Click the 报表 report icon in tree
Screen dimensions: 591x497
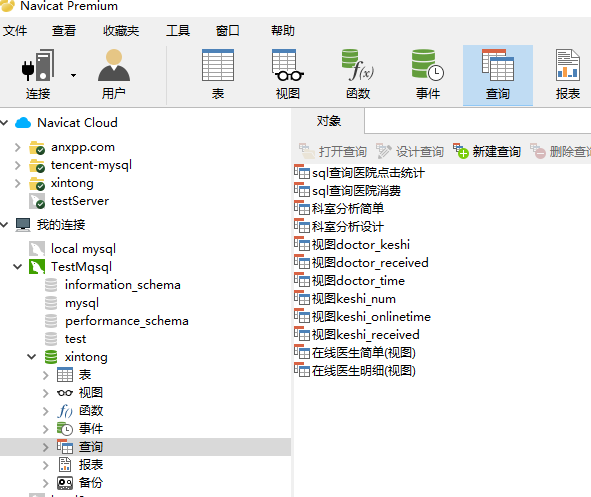click(x=65, y=465)
